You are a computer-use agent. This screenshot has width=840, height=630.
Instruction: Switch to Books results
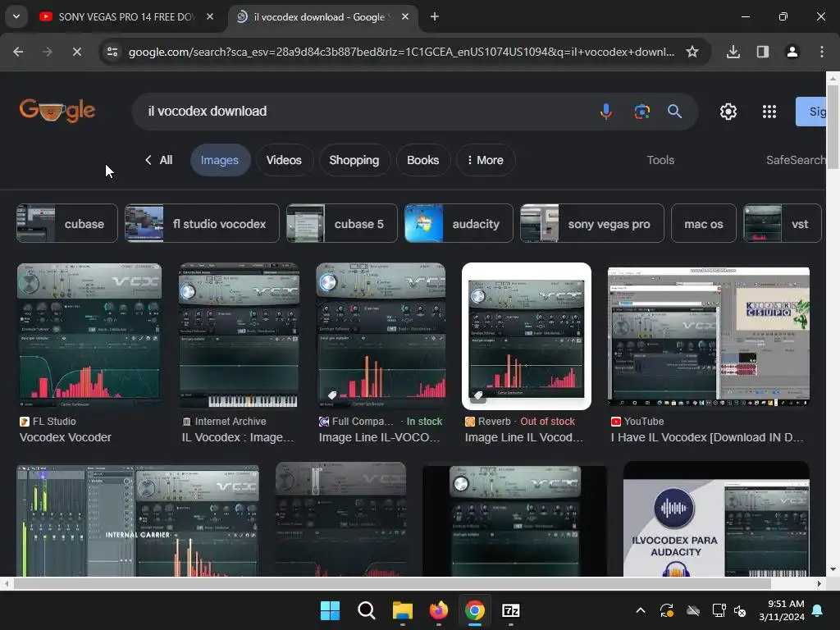[422, 160]
